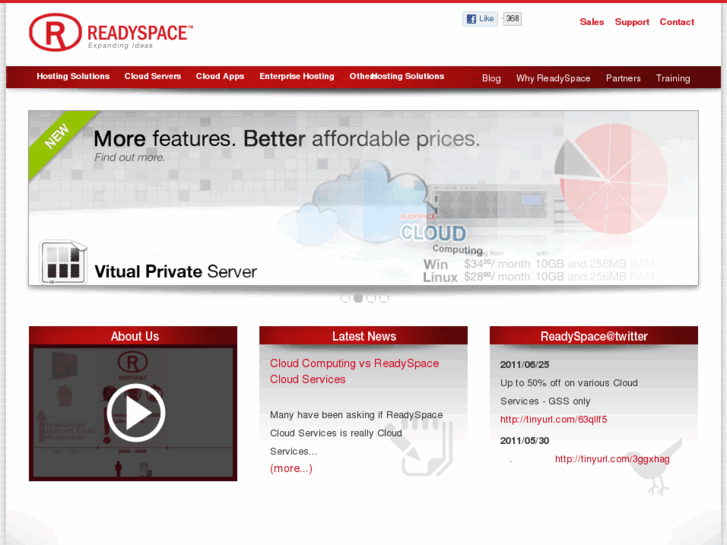Open the Contact link
The height and width of the screenshot is (545, 727).
(x=677, y=22)
